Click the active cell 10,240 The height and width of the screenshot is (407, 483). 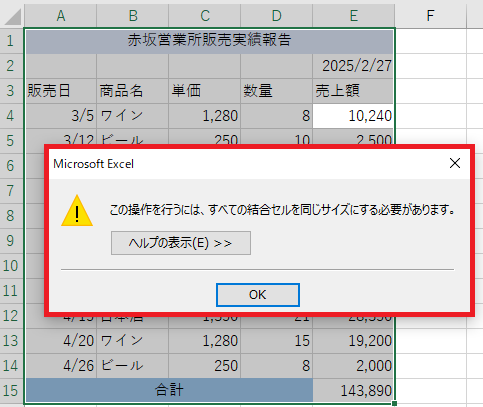(353, 116)
